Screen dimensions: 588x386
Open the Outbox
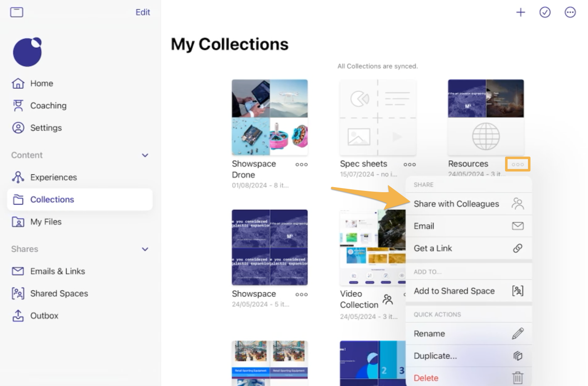tap(44, 316)
